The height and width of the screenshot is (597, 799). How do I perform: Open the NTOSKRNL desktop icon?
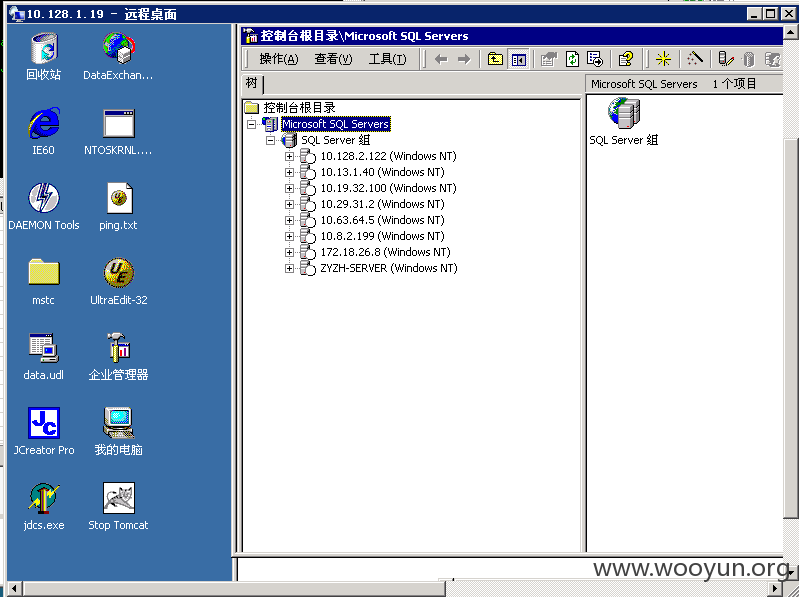(118, 123)
